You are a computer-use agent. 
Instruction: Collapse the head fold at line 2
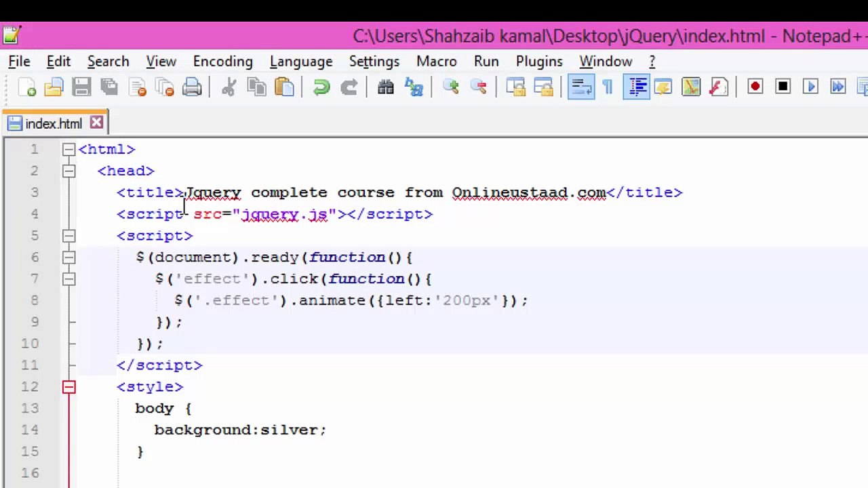(x=68, y=171)
